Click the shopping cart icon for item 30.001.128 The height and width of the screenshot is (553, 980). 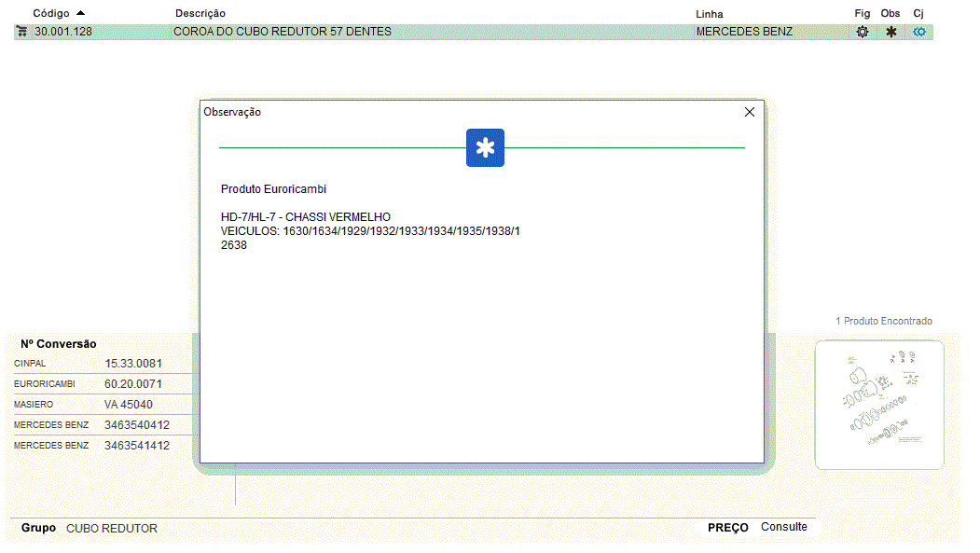click(x=21, y=32)
